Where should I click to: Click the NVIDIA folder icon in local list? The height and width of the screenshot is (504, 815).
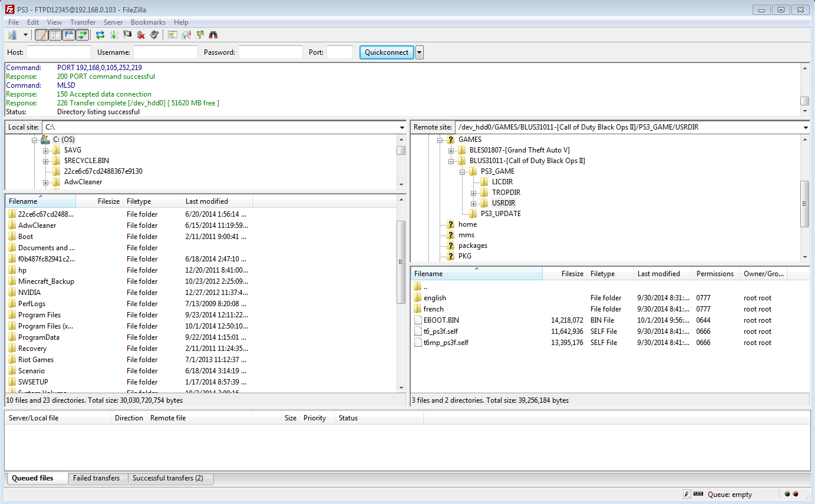coord(12,293)
